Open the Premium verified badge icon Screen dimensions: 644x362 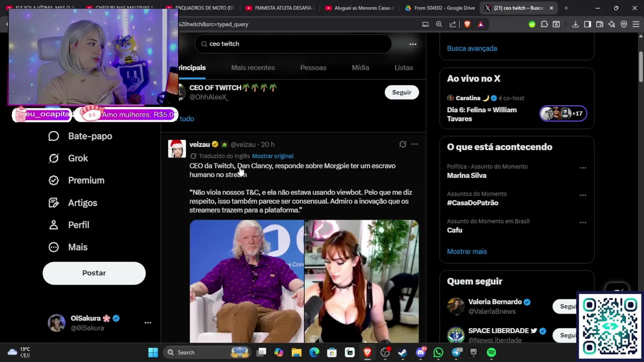54,180
